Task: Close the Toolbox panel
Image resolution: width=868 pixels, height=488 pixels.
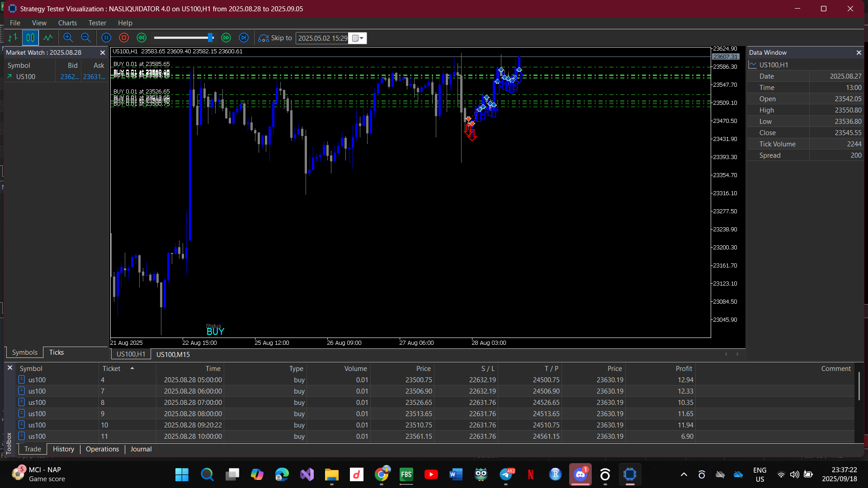Action: pos(10,368)
